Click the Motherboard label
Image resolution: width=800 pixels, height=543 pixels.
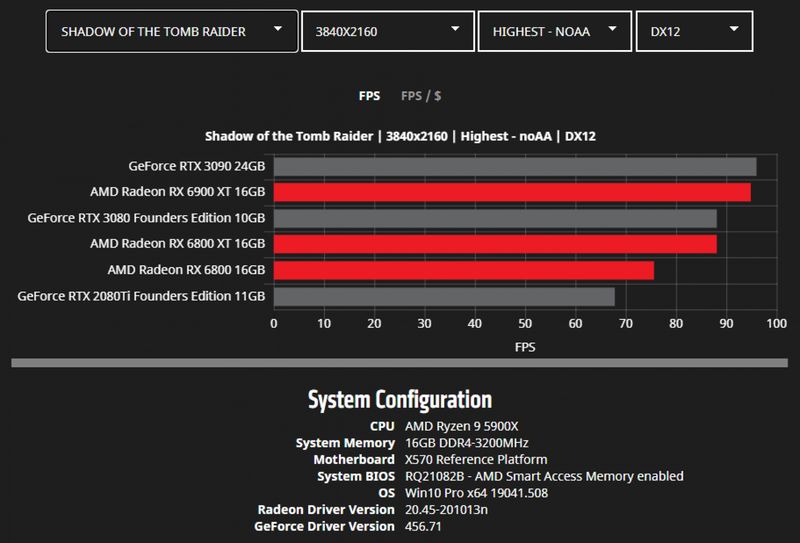tap(354, 459)
